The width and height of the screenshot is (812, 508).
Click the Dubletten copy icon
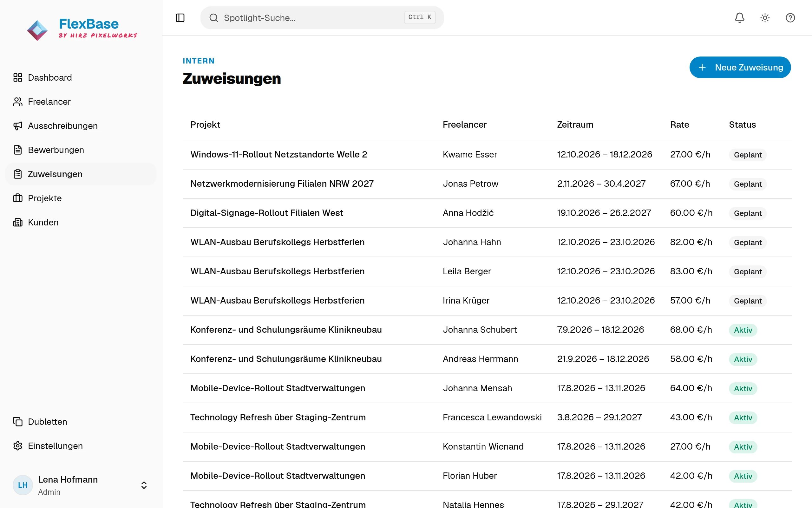click(17, 422)
